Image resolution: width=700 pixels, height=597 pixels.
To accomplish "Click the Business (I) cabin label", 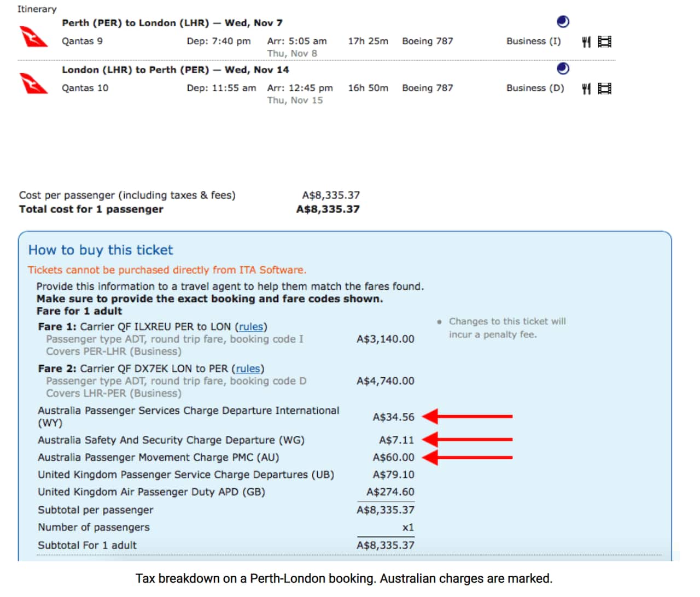I will (x=533, y=41).
